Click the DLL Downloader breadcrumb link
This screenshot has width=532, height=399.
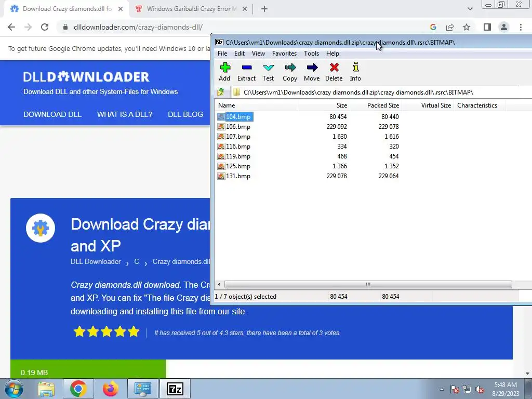[x=96, y=262]
